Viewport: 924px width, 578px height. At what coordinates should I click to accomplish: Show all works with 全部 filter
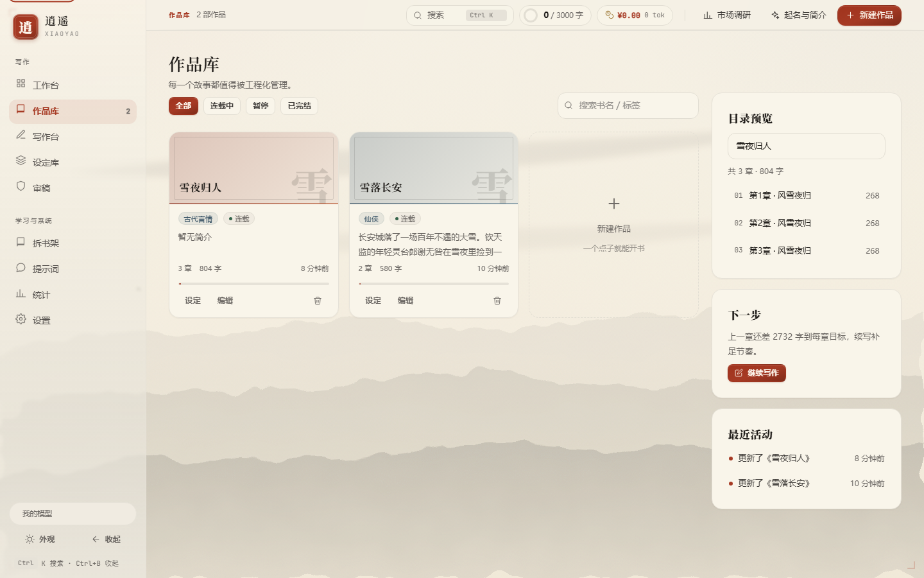point(184,106)
